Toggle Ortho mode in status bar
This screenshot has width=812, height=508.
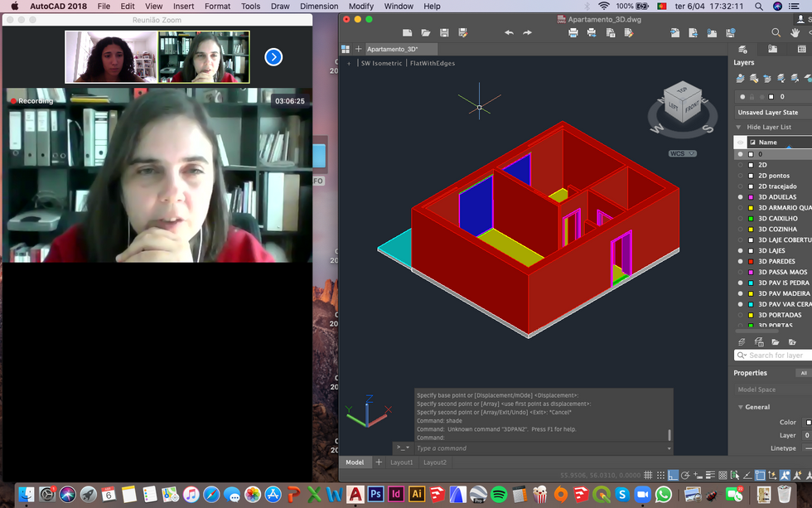(673, 475)
